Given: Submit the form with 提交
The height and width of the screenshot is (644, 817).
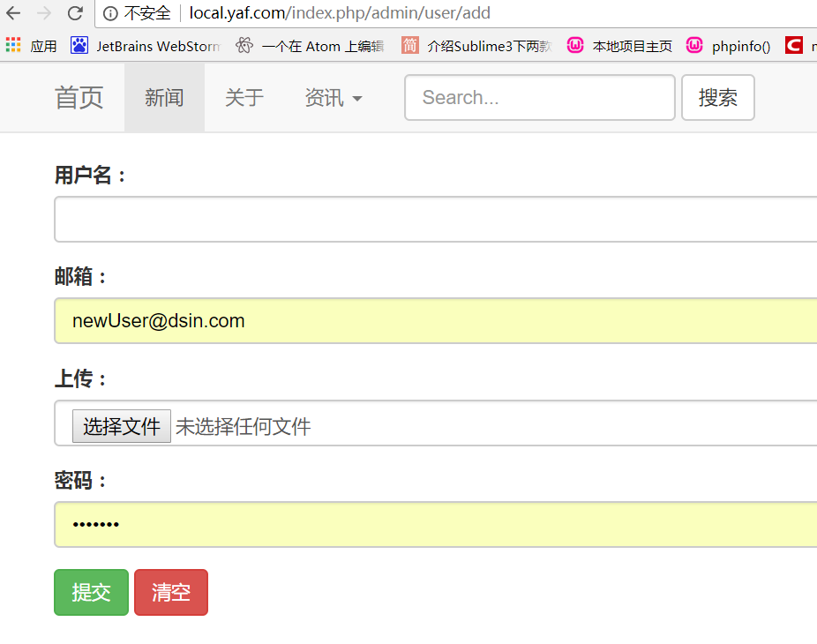Looking at the screenshot, I should click(x=92, y=592).
